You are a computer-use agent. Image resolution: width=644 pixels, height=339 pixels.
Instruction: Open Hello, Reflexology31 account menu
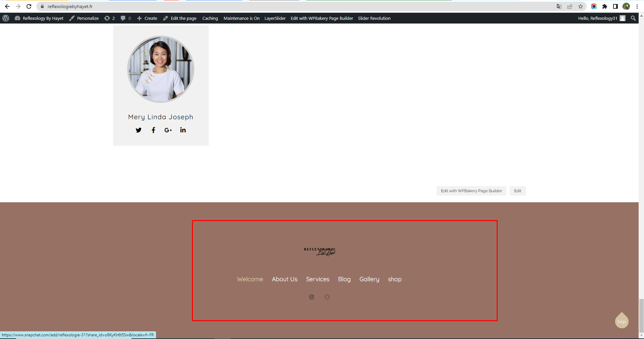602,18
